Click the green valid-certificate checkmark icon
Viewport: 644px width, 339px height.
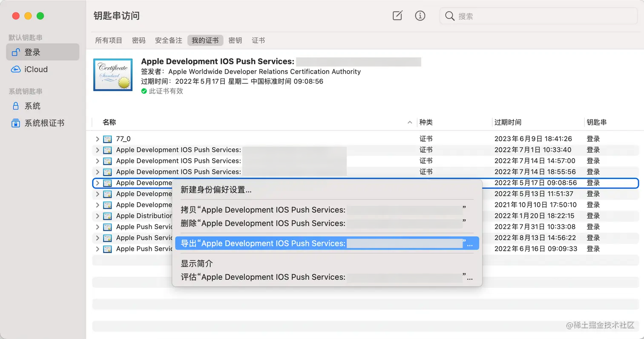(x=144, y=91)
